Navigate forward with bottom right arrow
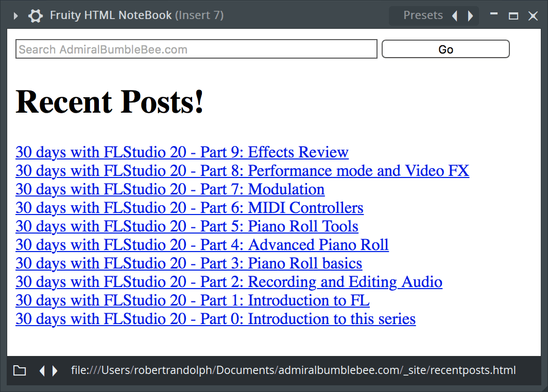Image resolution: width=548 pixels, height=392 pixels. pyautogui.click(x=55, y=370)
